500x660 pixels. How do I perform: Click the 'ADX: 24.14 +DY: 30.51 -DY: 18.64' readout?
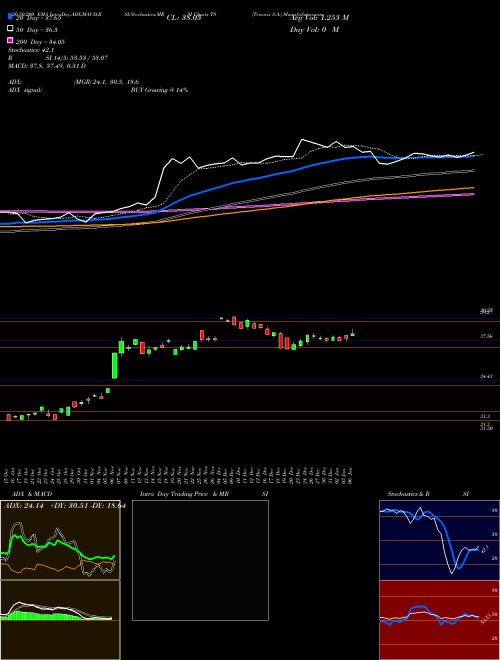65,506
